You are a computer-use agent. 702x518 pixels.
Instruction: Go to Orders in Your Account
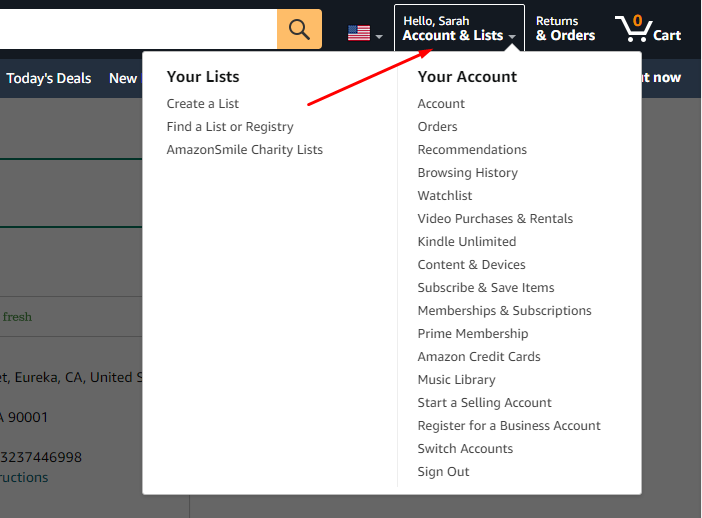click(x=437, y=127)
